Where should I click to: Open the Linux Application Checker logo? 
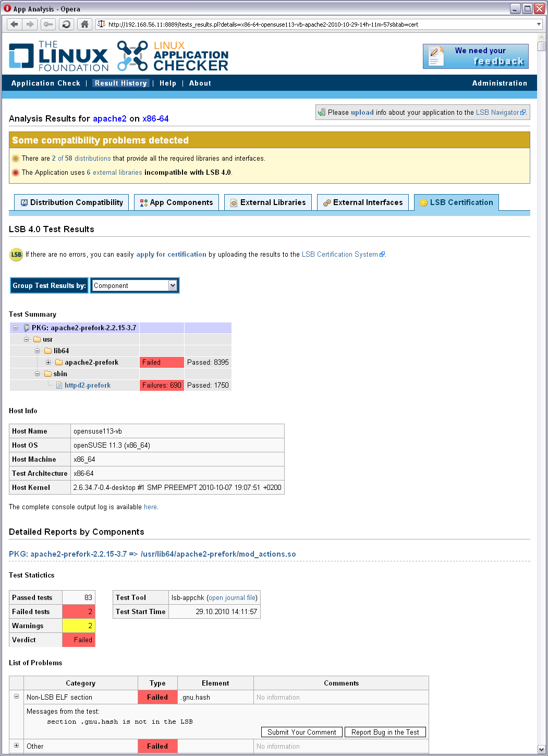pos(173,56)
